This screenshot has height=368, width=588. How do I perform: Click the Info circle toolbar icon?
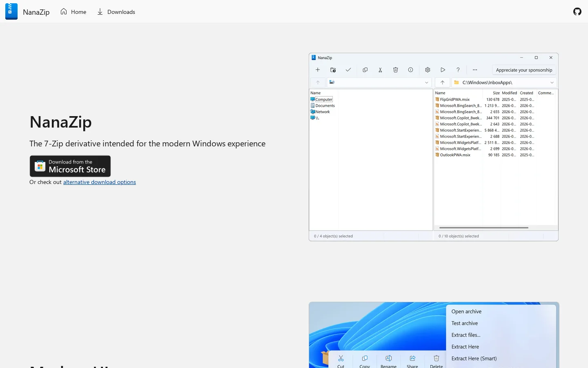(411, 70)
